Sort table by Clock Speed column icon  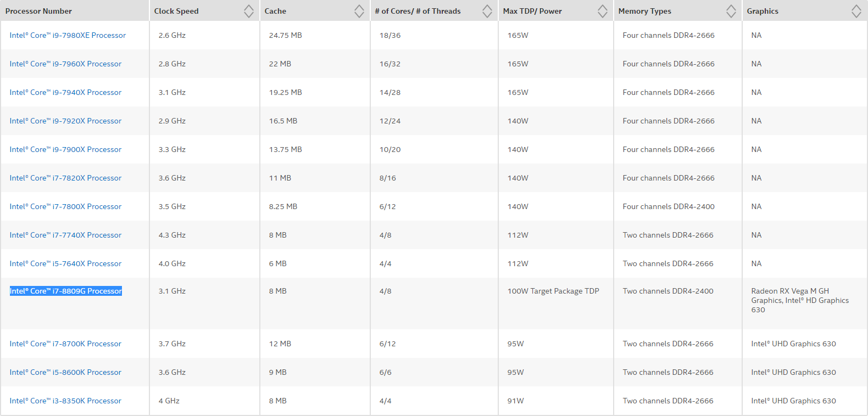249,11
